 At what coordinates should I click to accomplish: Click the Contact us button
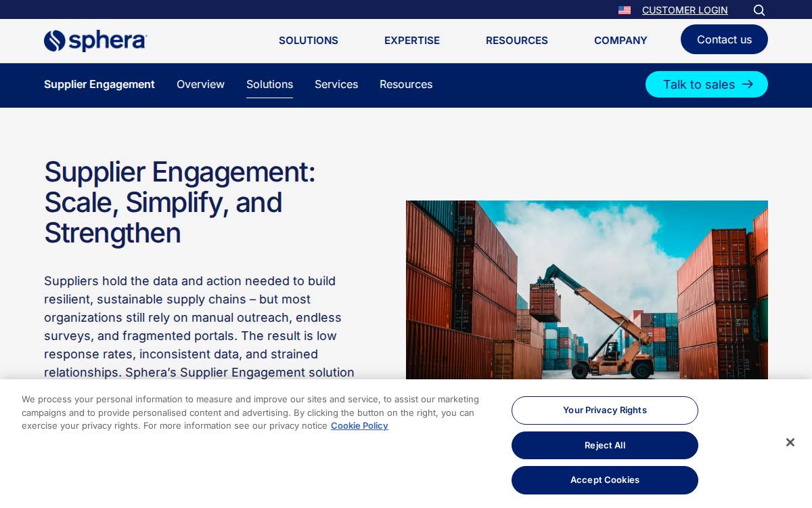pos(724,39)
